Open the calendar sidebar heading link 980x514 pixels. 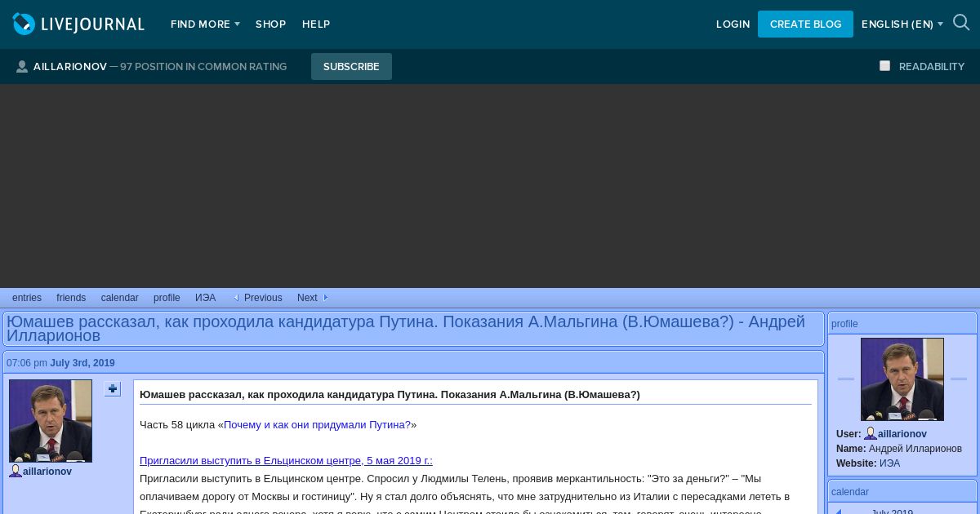850,492
